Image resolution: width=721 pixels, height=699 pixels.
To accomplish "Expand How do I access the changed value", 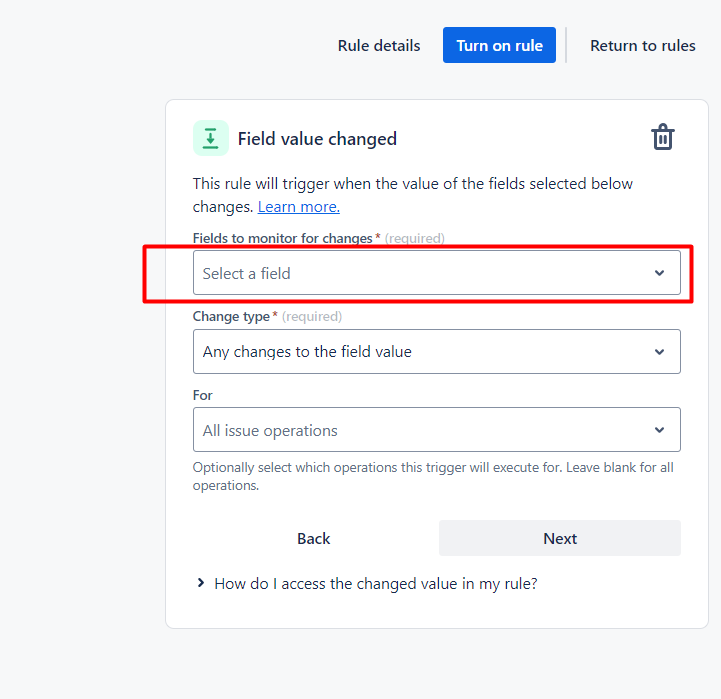I will click(375, 583).
